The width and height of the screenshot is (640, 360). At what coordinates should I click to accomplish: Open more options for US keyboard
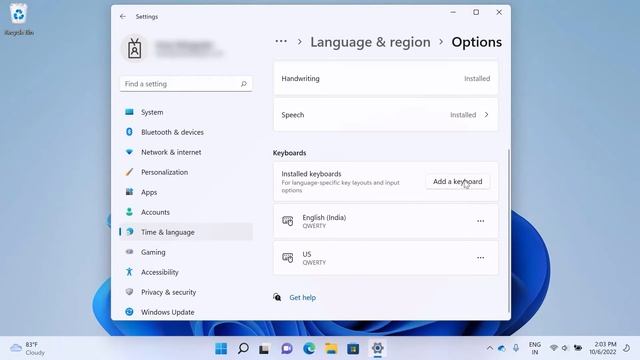[x=480, y=258]
